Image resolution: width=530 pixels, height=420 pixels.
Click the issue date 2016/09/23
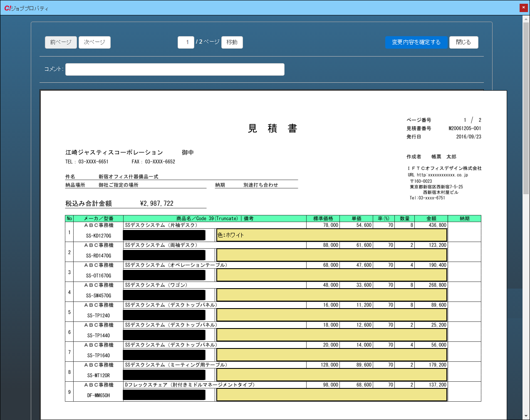point(469,137)
